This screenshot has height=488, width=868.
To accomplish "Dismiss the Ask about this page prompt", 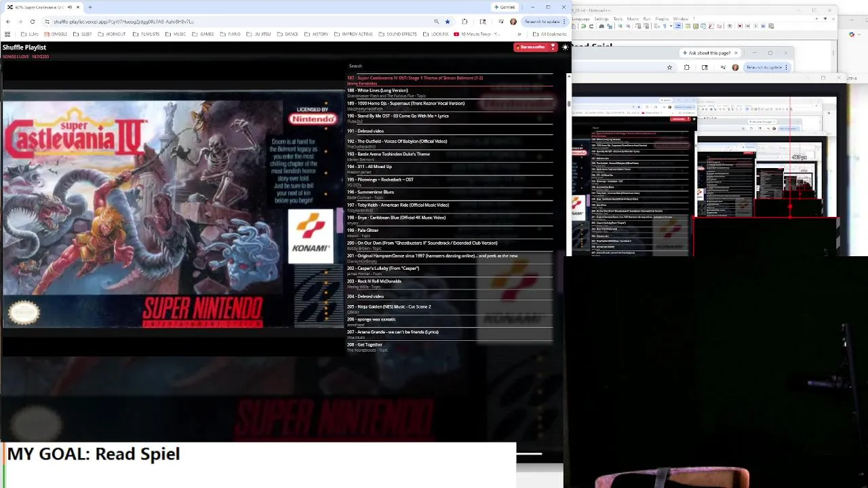I will (736, 53).
